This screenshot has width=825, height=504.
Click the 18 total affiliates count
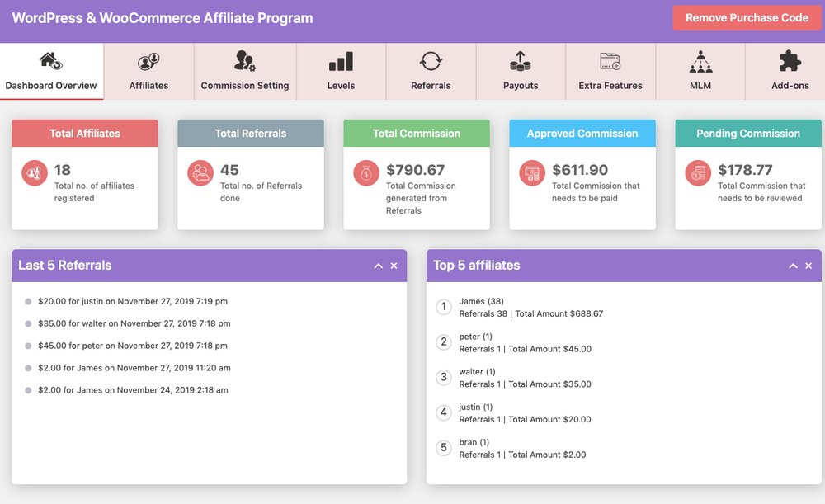point(62,170)
